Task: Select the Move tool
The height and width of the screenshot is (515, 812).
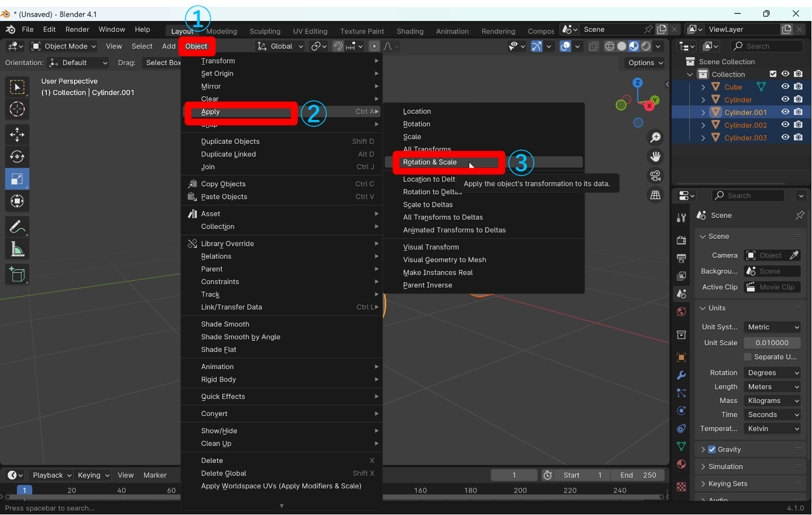Action: coord(17,134)
